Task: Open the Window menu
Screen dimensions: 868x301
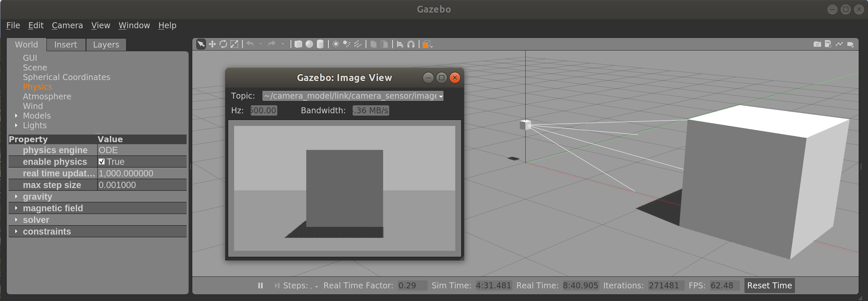Action: click(134, 25)
